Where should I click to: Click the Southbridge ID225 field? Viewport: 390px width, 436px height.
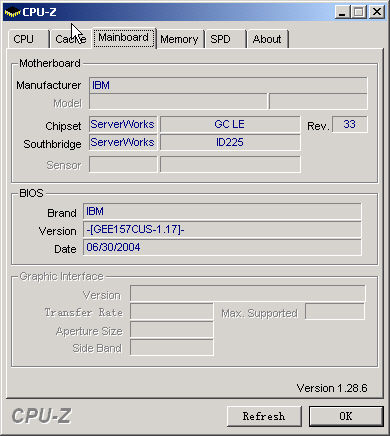point(230,142)
